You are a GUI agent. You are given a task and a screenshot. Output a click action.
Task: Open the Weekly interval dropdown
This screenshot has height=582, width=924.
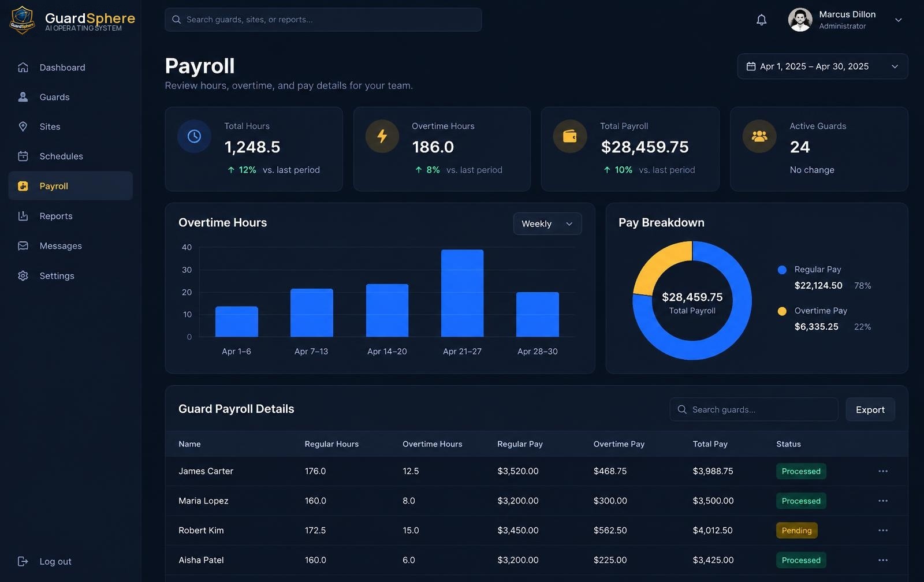547,224
